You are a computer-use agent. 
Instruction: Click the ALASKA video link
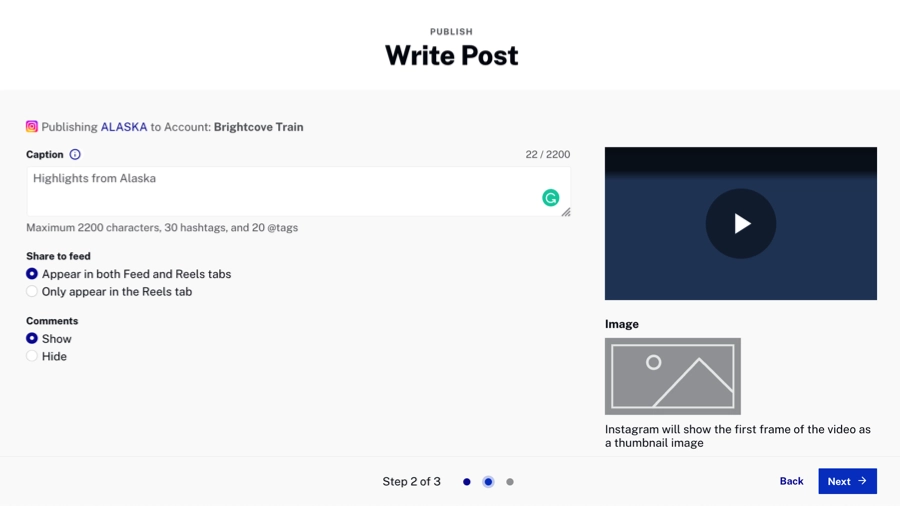point(124,127)
